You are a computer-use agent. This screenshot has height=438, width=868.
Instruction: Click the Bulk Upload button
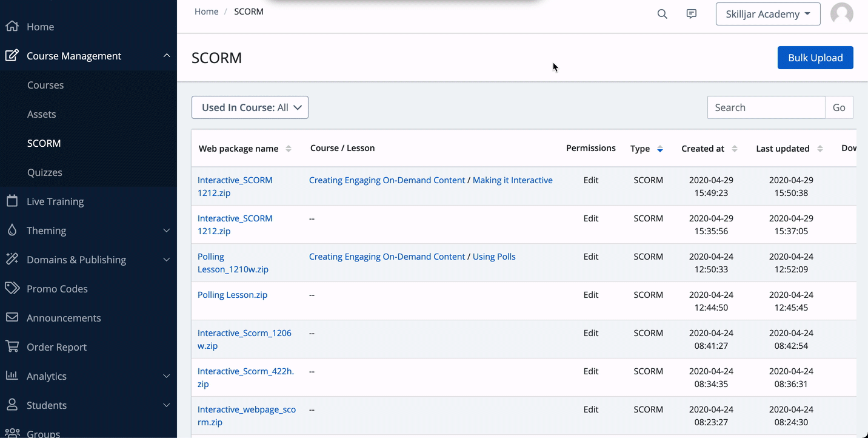coord(815,58)
